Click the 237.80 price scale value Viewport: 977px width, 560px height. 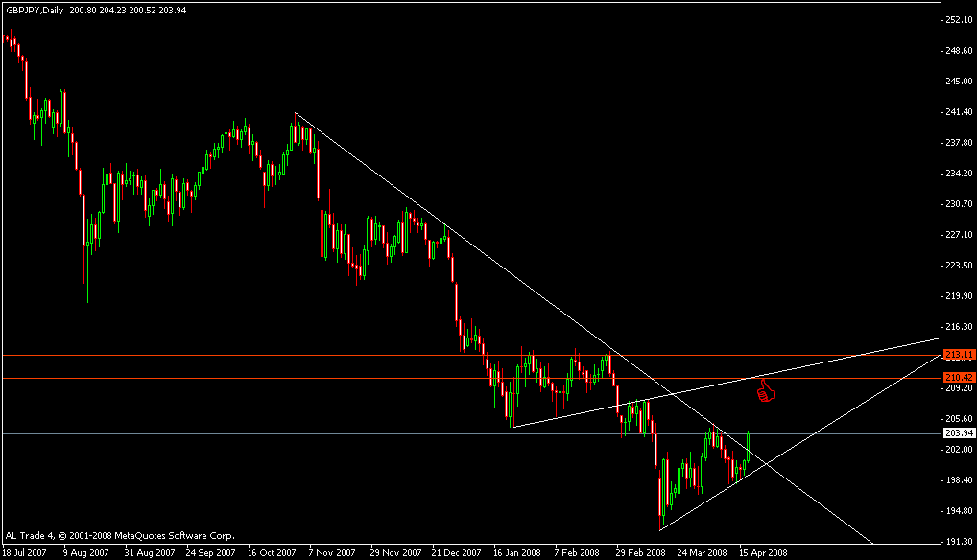(x=959, y=143)
